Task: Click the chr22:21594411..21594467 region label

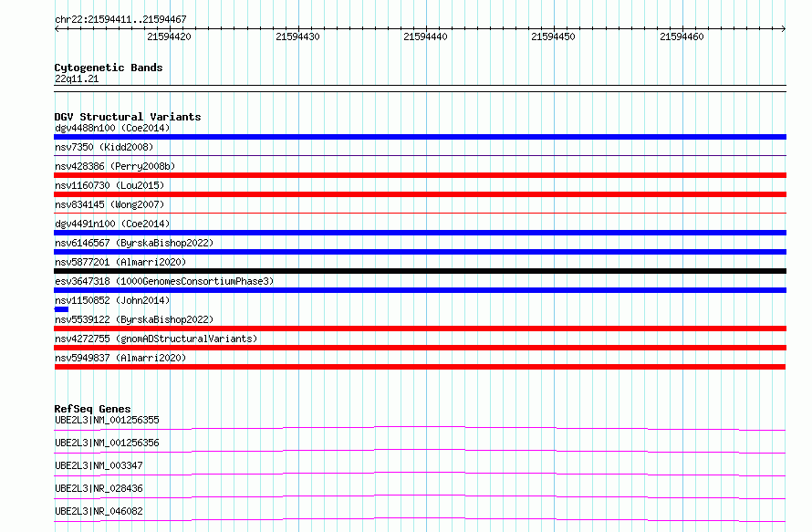Action: [120, 20]
